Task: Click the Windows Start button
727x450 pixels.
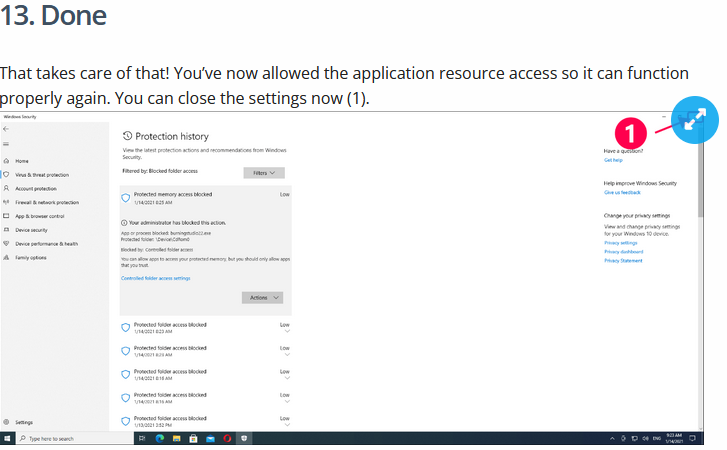Action: click(x=7, y=438)
